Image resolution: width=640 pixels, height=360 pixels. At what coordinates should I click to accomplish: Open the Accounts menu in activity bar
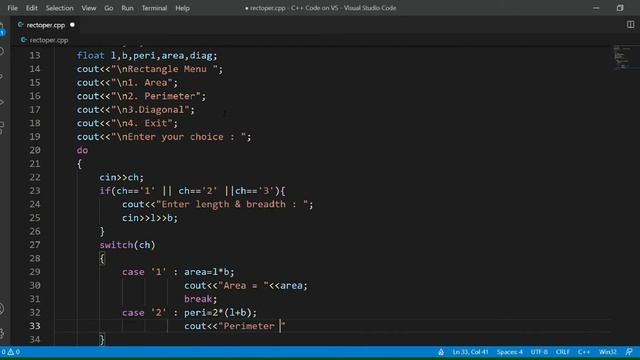click(x=2, y=309)
